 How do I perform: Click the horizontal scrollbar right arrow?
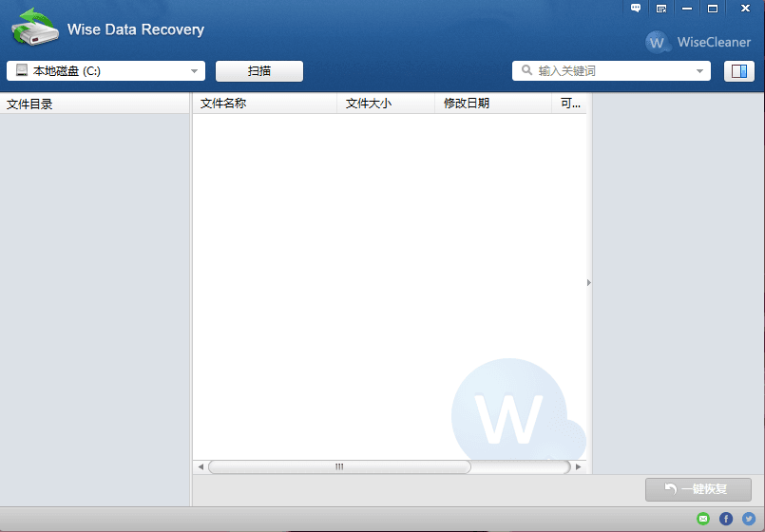pos(579,467)
